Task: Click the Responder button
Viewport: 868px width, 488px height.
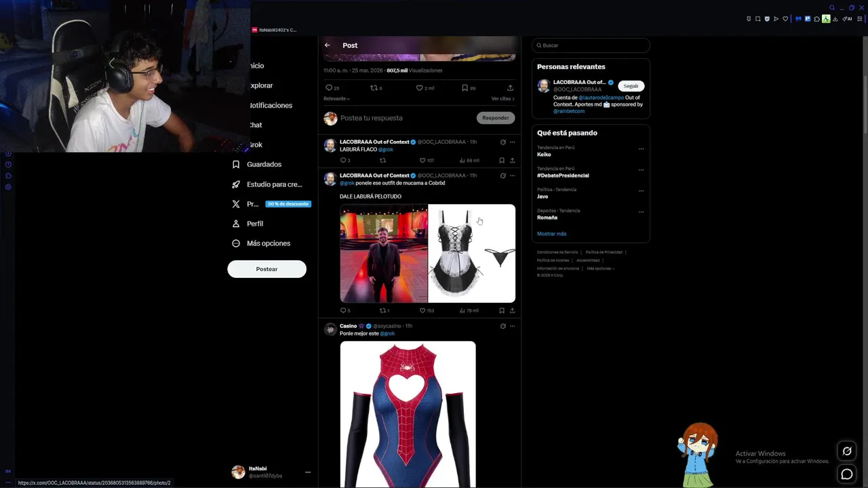Action: click(496, 118)
